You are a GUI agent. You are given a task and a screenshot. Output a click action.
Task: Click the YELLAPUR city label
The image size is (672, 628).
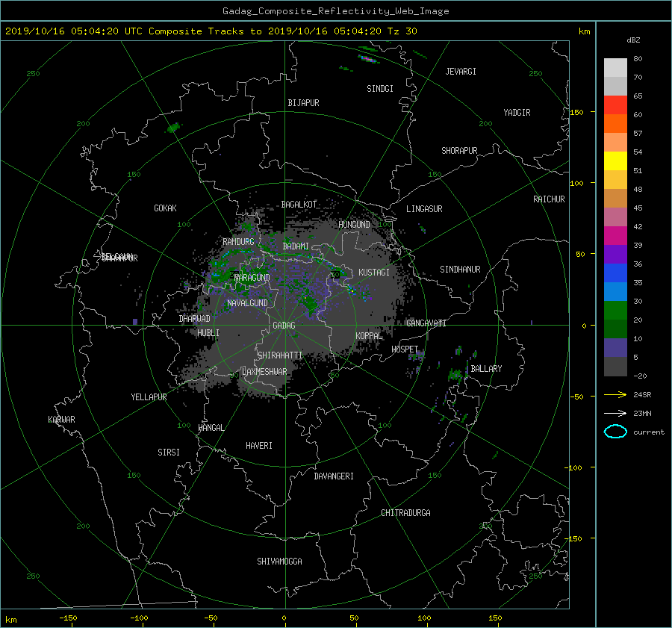(149, 397)
